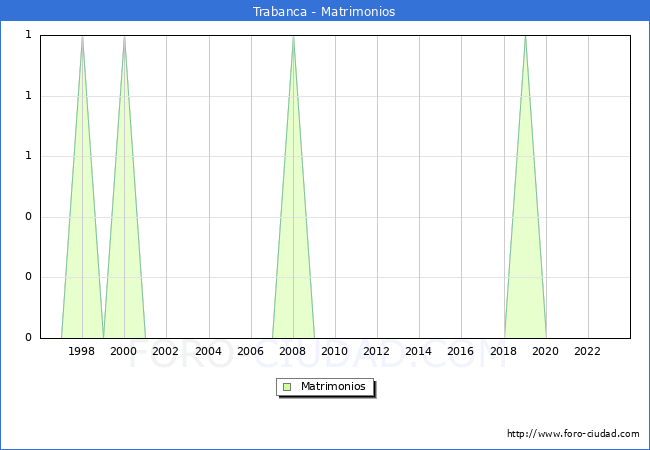Screen dimensions: 650x450
Task: Open the foro-ciudad.com link
Action: [x=573, y=434]
